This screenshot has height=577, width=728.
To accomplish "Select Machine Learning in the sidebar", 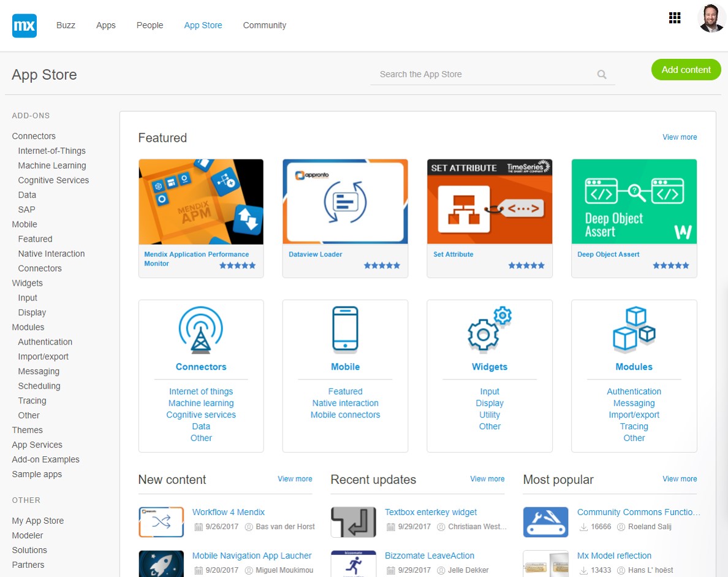I will tap(52, 166).
